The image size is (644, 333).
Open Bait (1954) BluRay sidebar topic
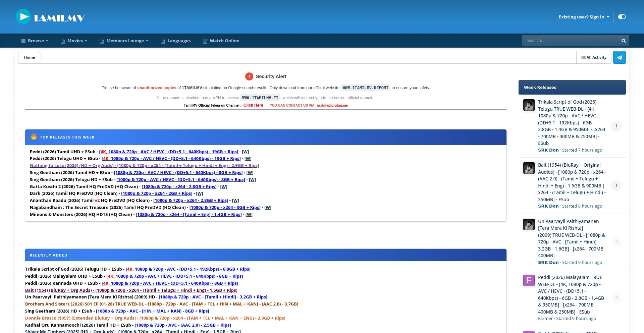pyautogui.click(x=572, y=182)
